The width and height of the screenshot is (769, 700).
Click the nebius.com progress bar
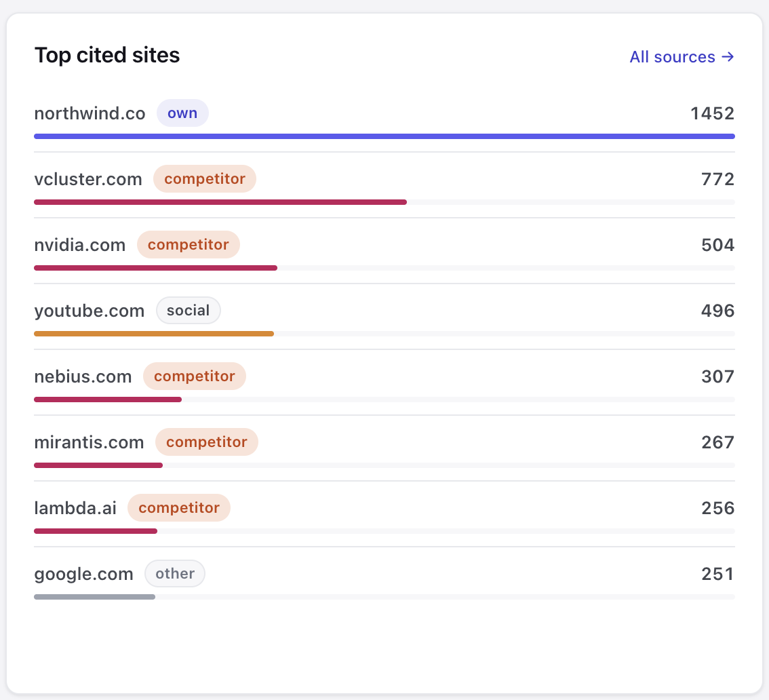pyautogui.click(x=108, y=400)
